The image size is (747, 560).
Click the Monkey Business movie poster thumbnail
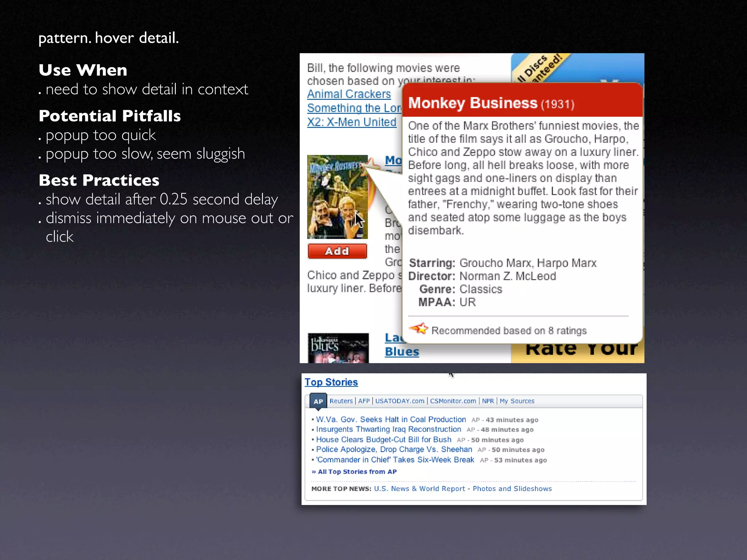[337, 197]
